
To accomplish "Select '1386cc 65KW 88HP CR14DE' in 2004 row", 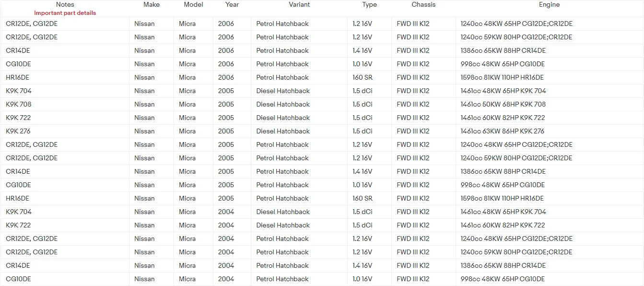I will point(503,265).
